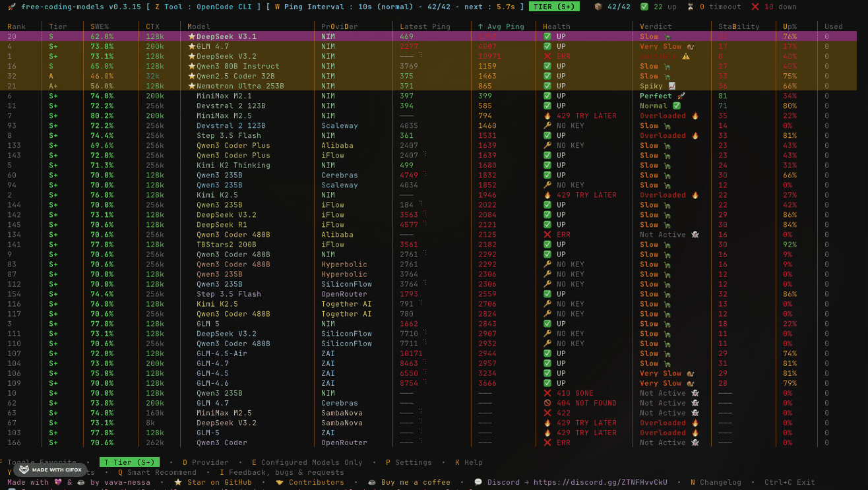Click 'Ctrl+C Exit' in the footer

click(790, 482)
